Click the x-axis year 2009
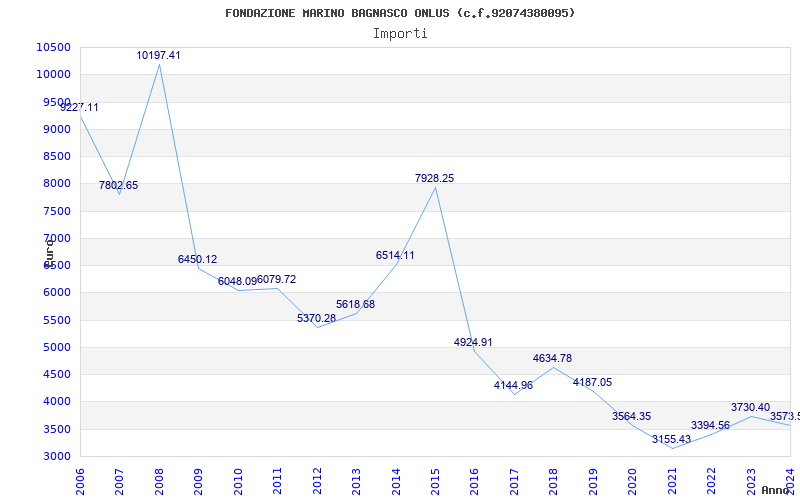The height and width of the screenshot is (500, 800). tap(198, 481)
